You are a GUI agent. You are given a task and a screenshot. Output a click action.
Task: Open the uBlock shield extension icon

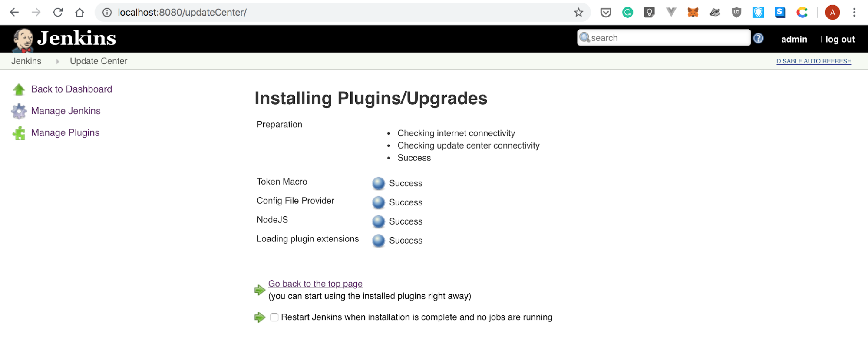736,12
